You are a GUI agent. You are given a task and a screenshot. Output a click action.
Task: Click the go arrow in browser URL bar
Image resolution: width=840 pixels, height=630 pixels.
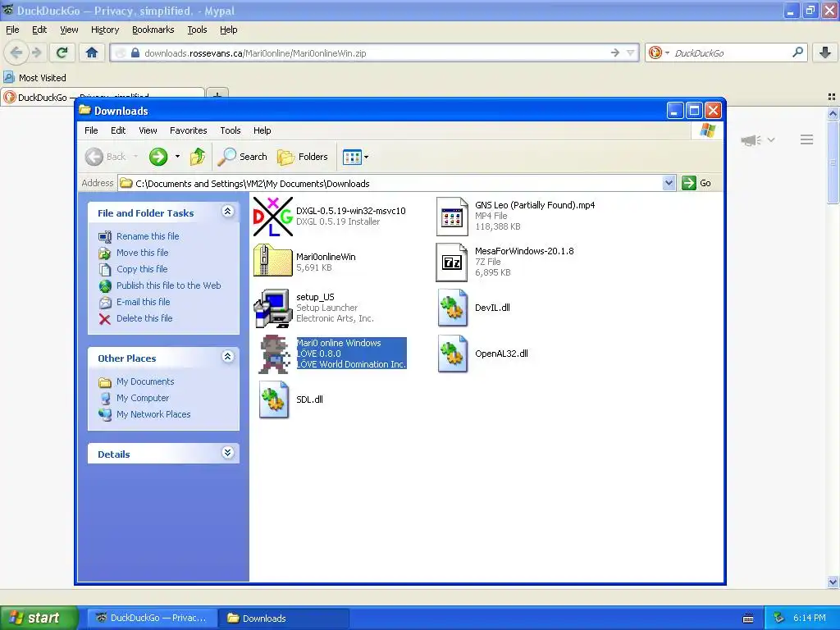(x=615, y=52)
